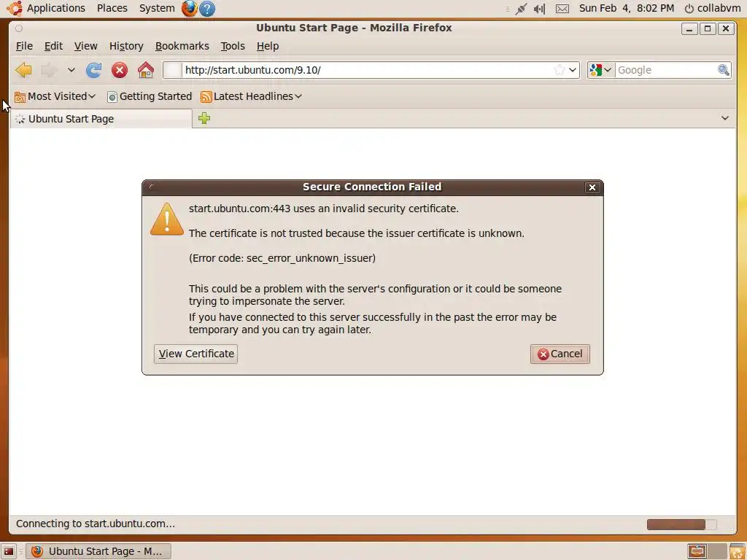Screen dimensions: 747x560
Task: Expand the Most Visited bookmarks folder
Action: [55, 97]
